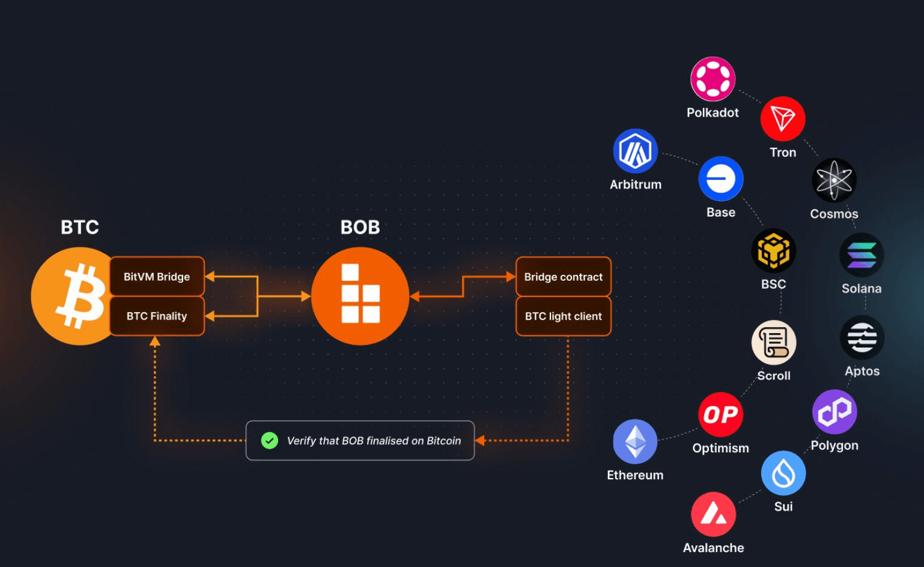Click the Base logo

(721, 179)
